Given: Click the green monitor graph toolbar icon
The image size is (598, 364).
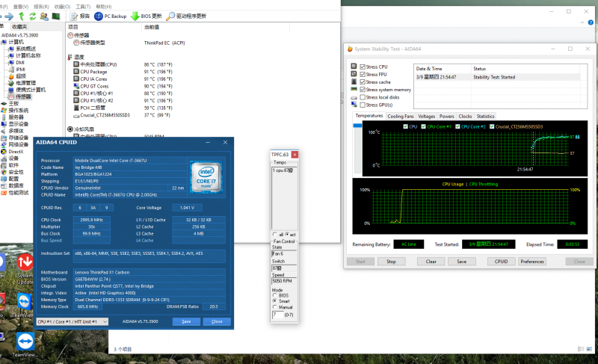Looking at the screenshot, I should click(56, 16).
